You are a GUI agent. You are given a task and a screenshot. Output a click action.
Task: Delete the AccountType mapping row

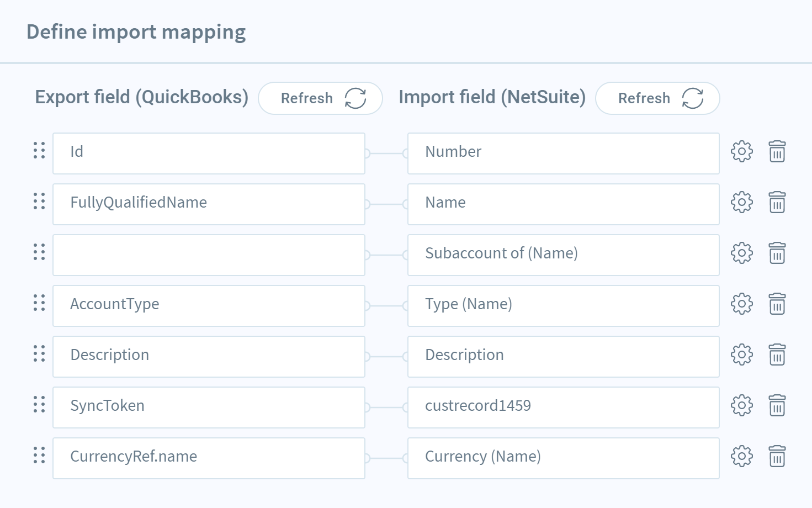click(777, 304)
